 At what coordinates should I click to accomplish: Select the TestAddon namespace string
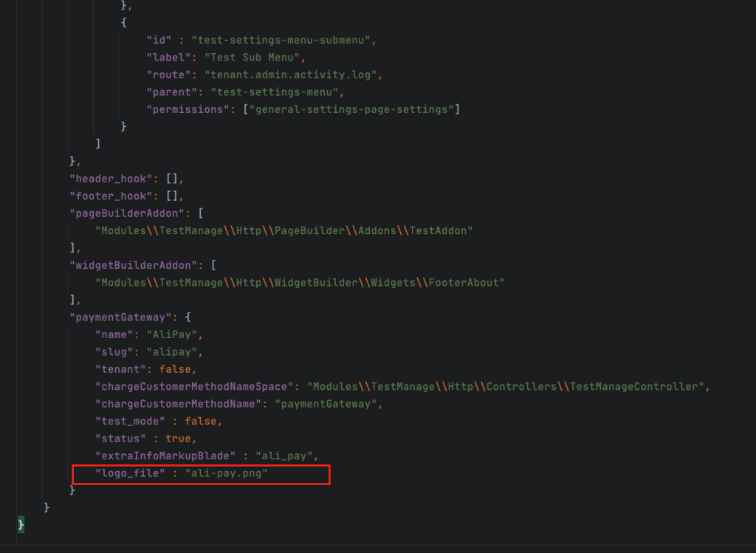(284, 231)
